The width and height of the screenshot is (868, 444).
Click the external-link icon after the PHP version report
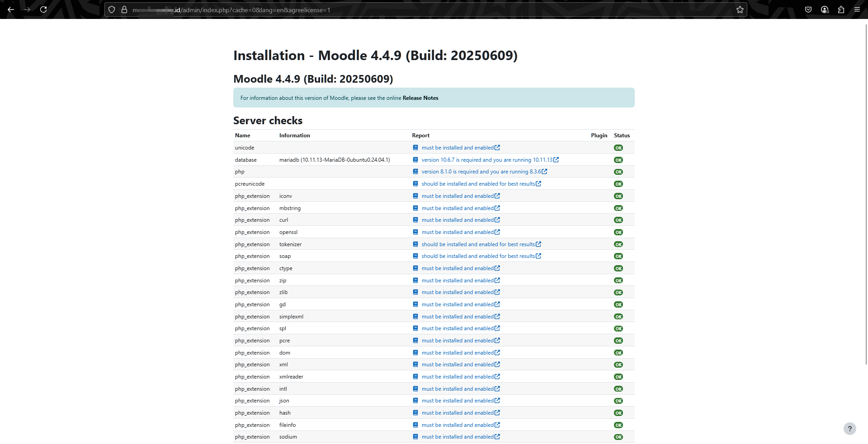(544, 172)
